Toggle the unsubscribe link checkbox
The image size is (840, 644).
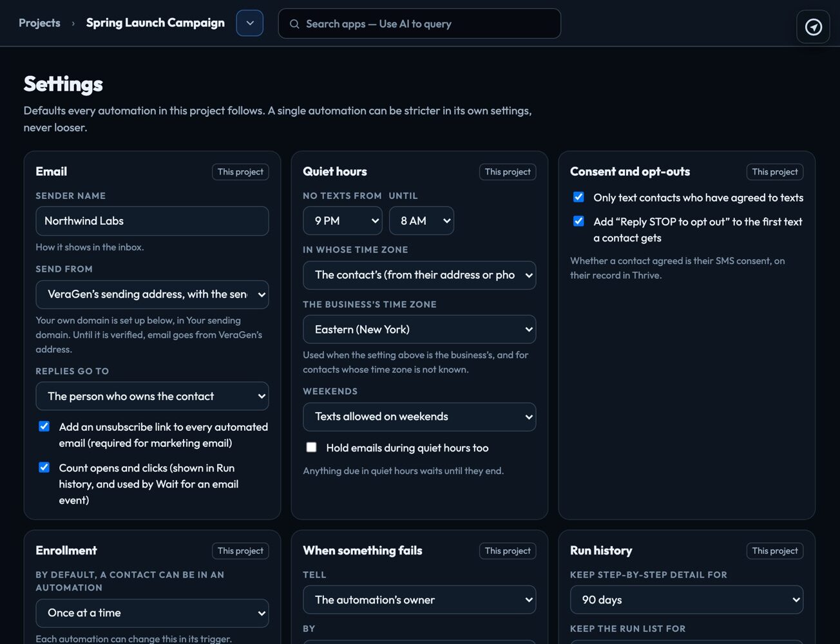tap(44, 426)
